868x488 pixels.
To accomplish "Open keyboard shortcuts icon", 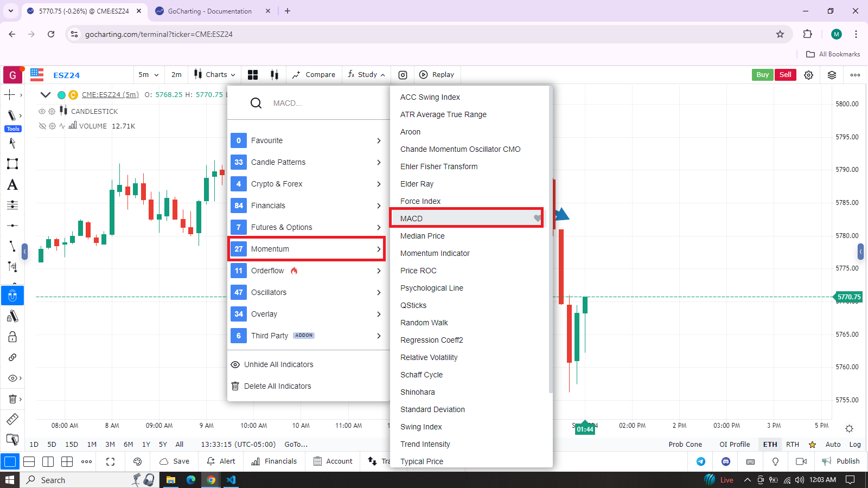I will [x=750, y=461].
